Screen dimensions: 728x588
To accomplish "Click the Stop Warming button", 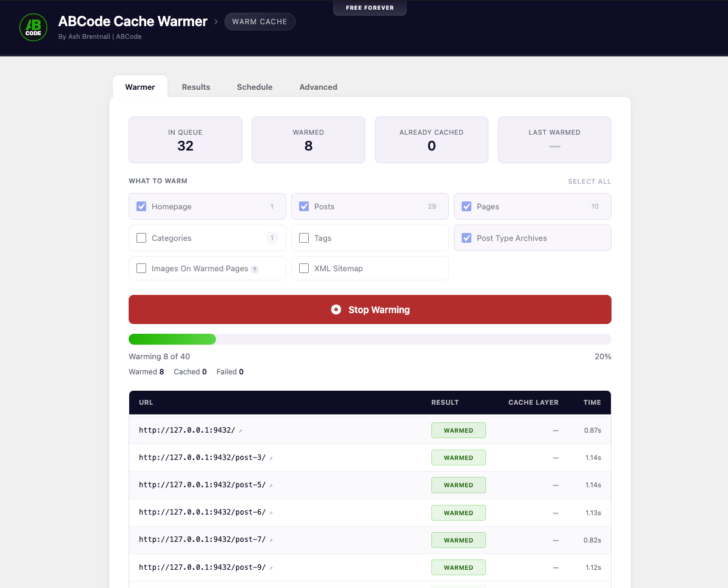I will click(x=370, y=309).
